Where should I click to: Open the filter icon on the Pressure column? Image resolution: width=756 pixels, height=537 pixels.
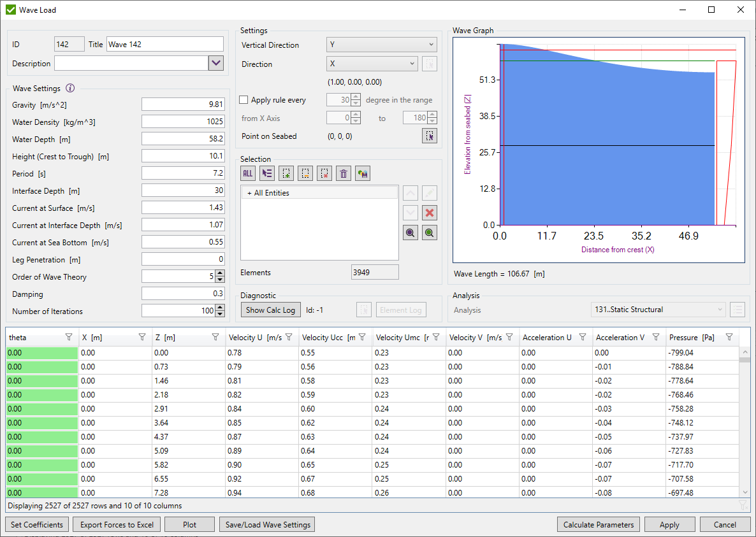click(x=728, y=336)
